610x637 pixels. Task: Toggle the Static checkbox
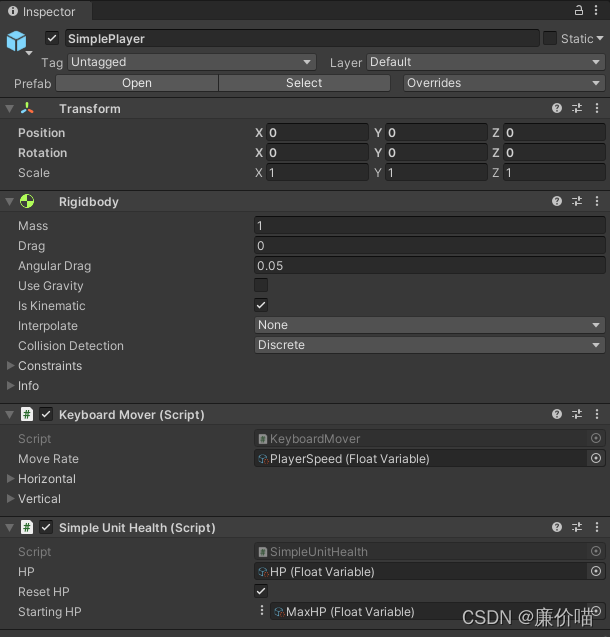(549, 38)
